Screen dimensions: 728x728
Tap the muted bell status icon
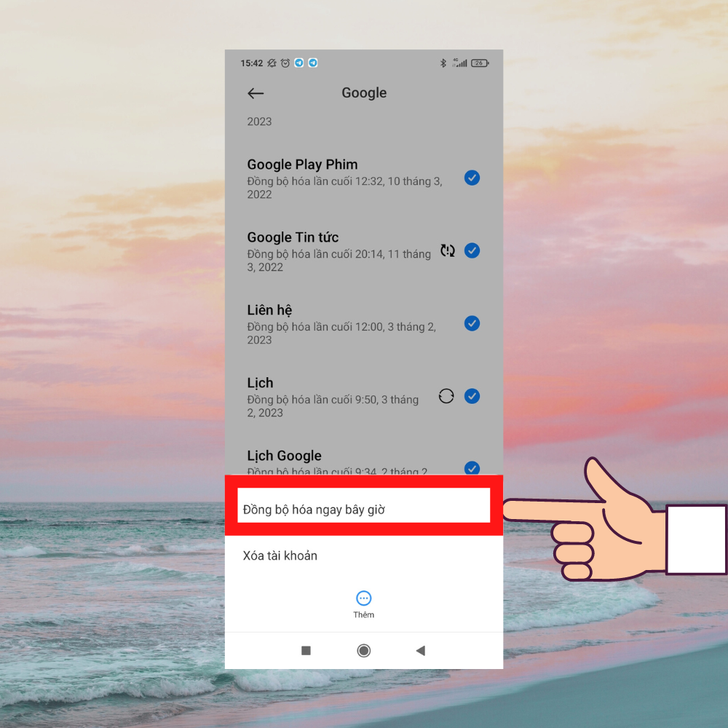pyautogui.click(x=272, y=63)
